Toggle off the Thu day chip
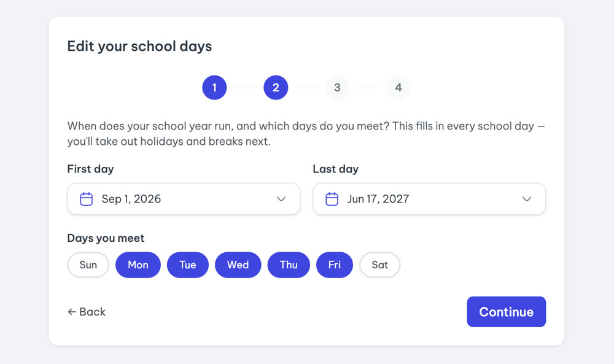 point(289,265)
